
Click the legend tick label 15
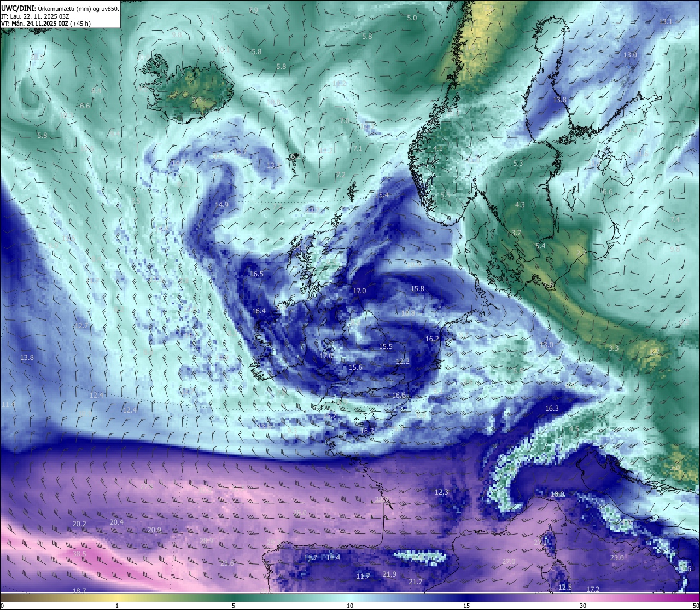click(x=466, y=606)
